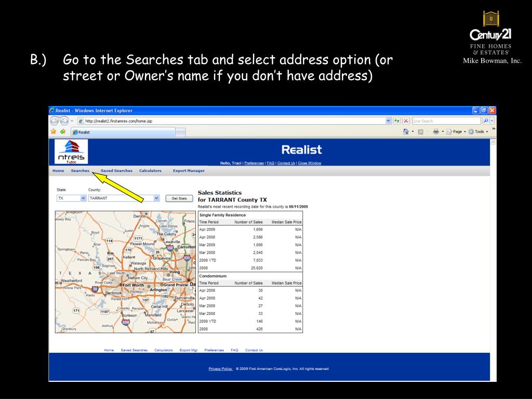Click the browser Forward arrow button
Screen dimensions: 532x399
64,121
